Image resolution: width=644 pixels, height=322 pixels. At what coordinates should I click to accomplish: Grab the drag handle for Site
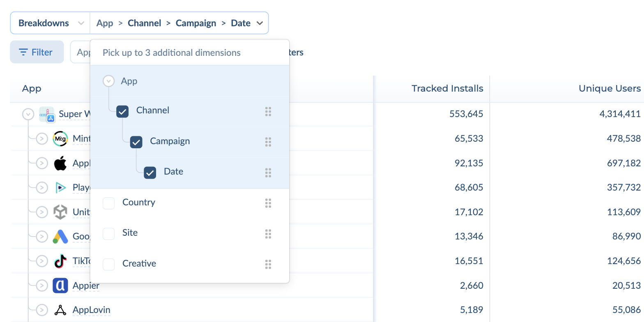[x=268, y=234]
